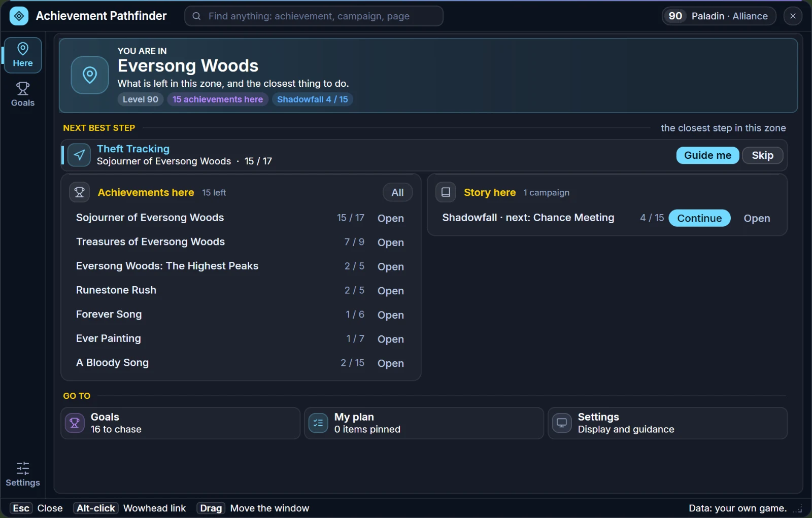Click the Theft Tracking navigation arrow icon
This screenshot has height=518, width=812.
pyautogui.click(x=79, y=155)
